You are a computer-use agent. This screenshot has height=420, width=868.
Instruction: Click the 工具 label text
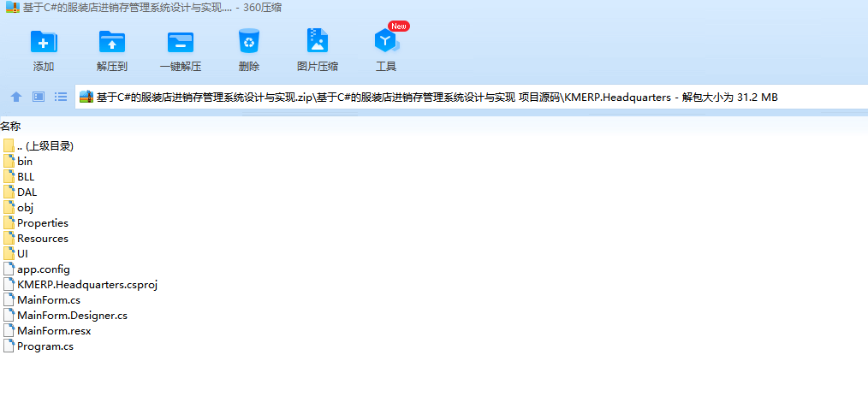tap(386, 67)
